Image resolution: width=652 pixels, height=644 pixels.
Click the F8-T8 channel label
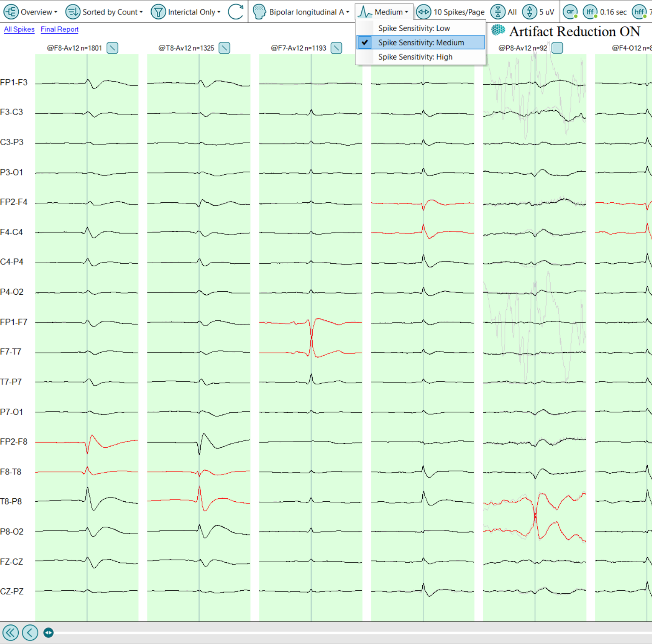coord(11,472)
